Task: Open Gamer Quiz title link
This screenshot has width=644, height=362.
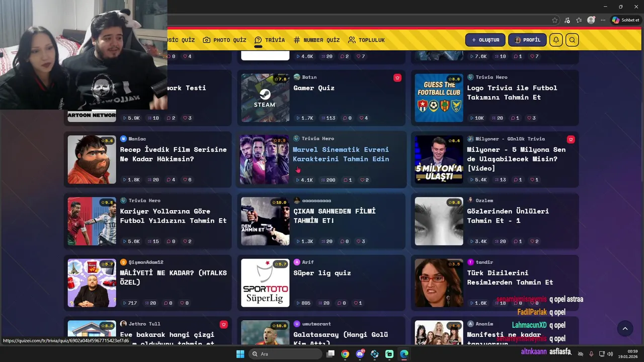Action: coord(314,88)
